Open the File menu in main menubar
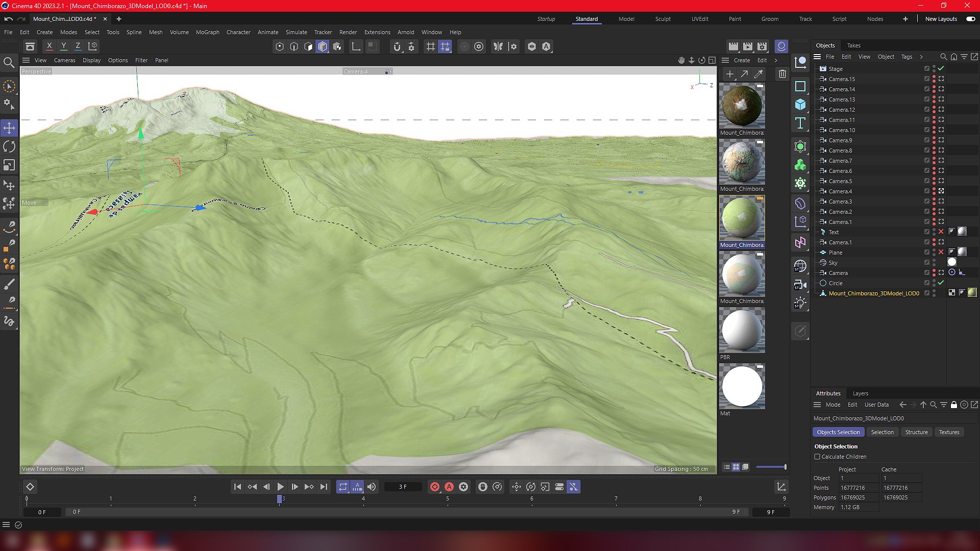 pos(9,32)
